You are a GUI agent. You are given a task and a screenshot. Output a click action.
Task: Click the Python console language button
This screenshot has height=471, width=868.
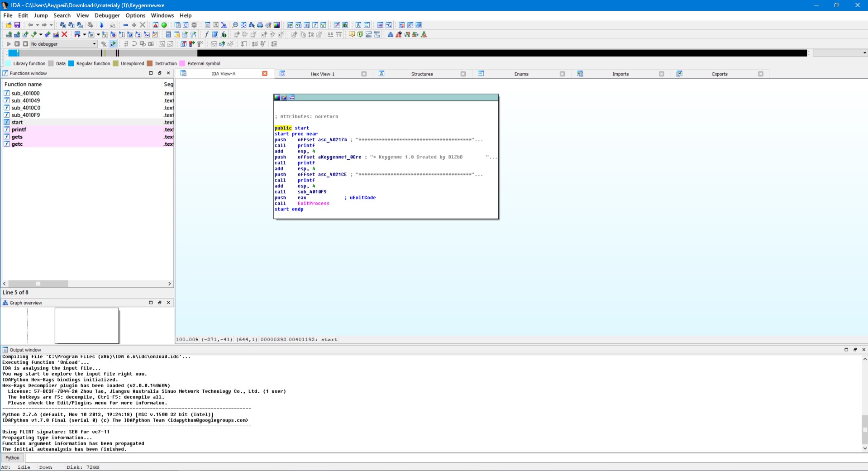pos(13,458)
